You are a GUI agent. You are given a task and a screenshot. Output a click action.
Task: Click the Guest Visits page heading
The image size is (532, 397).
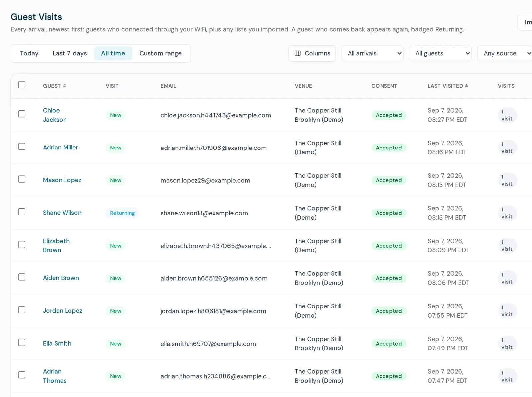tap(36, 17)
